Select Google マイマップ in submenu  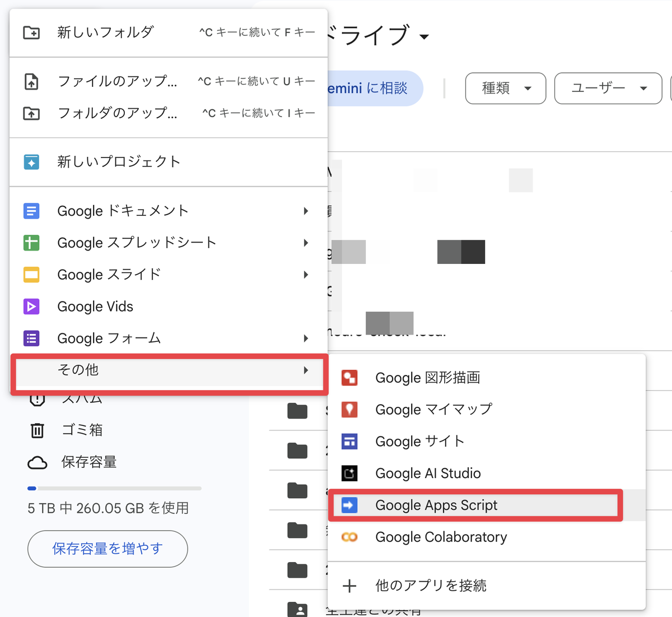tap(487, 410)
